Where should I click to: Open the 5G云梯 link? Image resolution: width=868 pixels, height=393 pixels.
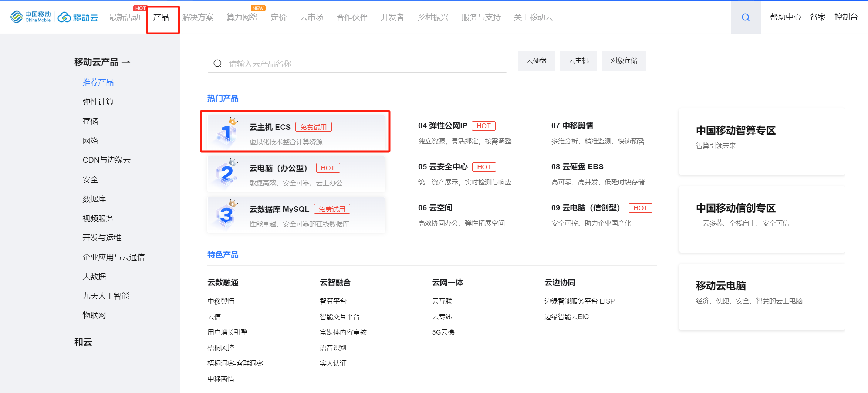pos(443,332)
